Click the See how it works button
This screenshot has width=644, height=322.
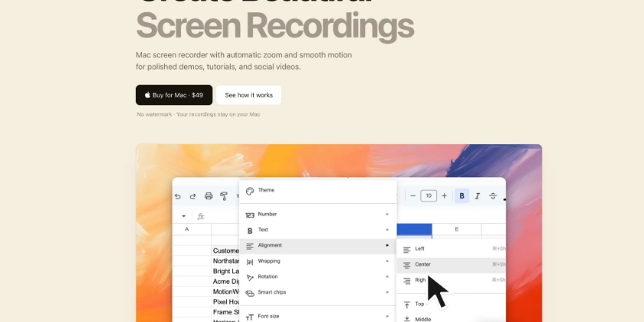248,95
